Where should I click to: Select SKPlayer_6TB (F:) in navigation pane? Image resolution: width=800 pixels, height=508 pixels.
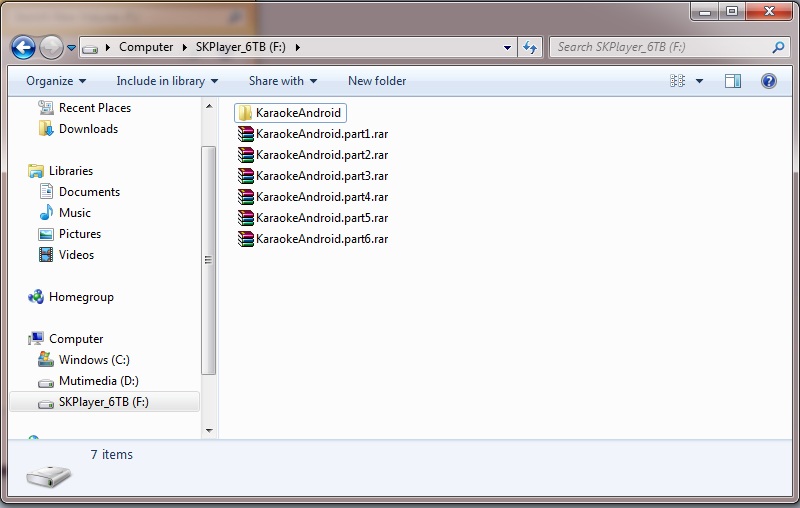point(104,402)
